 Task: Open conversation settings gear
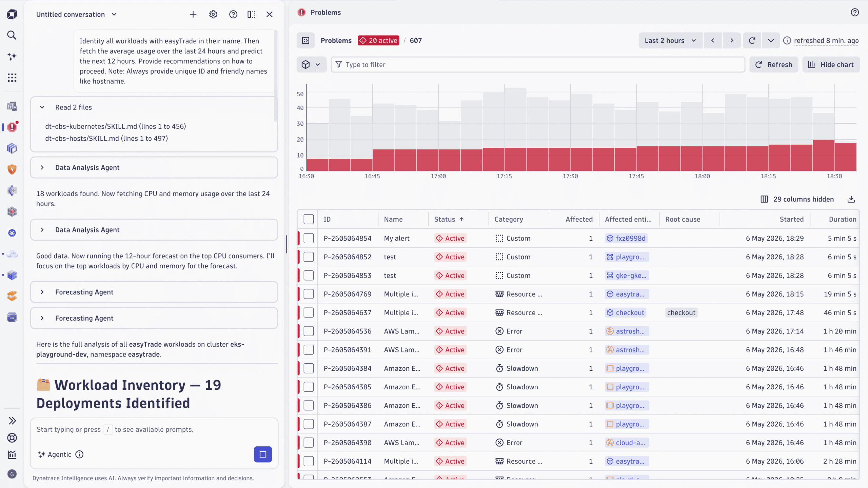click(x=213, y=14)
